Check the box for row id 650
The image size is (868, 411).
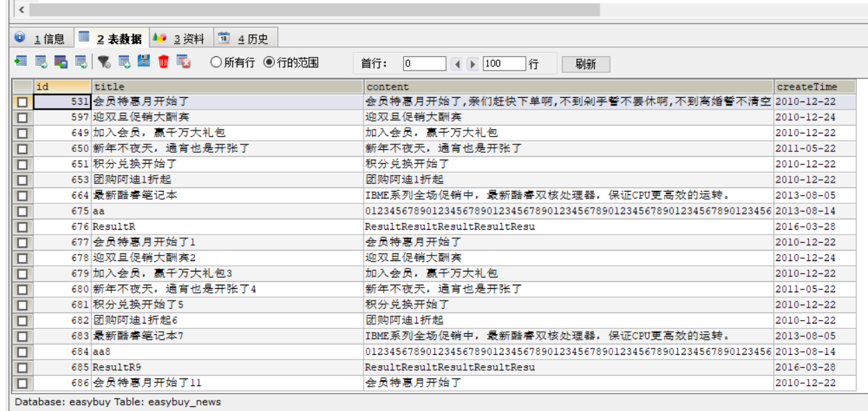pyautogui.click(x=23, y=149)
